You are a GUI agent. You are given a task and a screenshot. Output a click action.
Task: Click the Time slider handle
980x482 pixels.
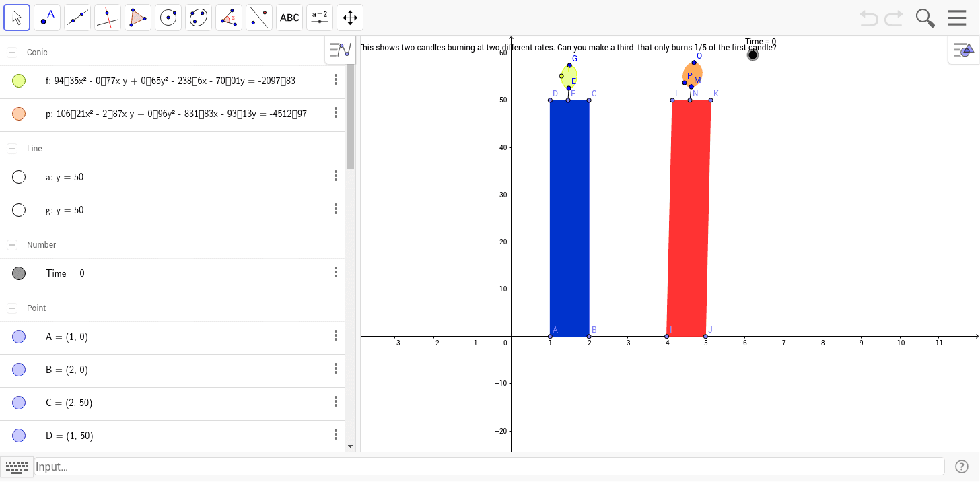point(753,55)
